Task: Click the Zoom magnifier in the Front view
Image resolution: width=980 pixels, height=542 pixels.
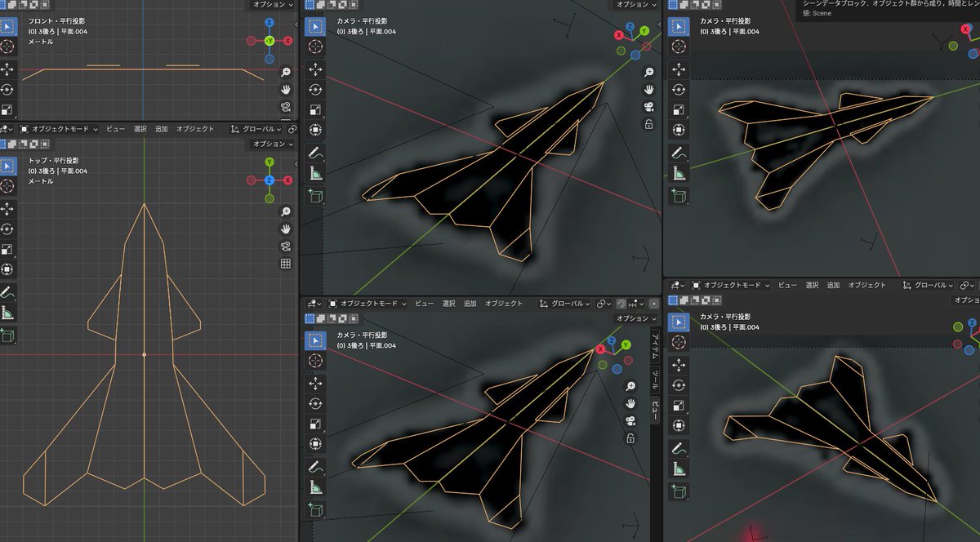Action: click(x=286, y=72)
